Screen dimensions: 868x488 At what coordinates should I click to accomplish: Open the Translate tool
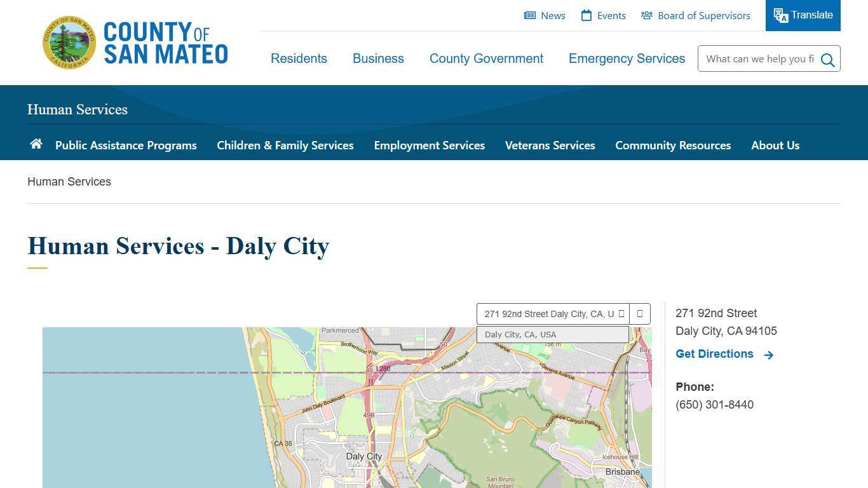click(x=803, y=15)
